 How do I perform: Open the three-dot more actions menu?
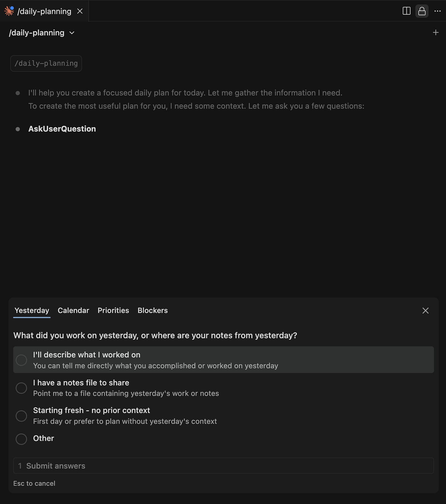click(x=437, y=11)
